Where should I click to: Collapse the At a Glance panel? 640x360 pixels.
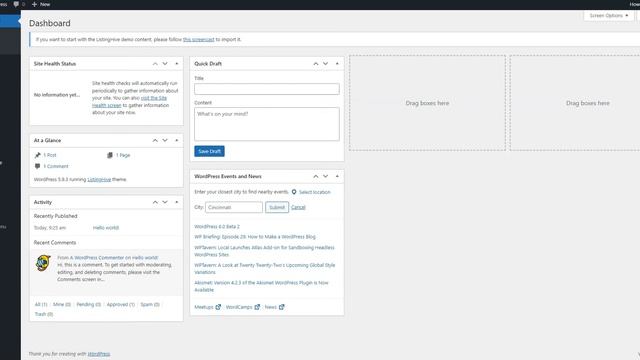[177, 140]
